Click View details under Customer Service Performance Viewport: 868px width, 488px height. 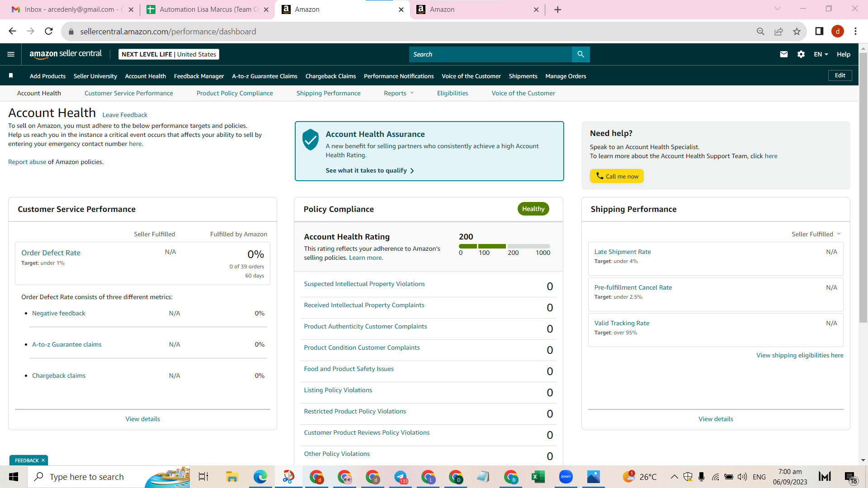click(x=143, y=419)
